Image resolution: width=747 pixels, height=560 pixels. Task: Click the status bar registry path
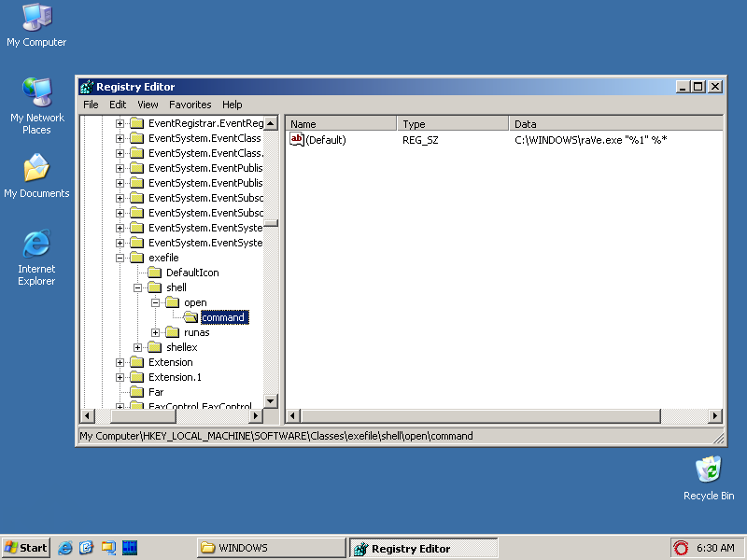click(x=276, y=436)
